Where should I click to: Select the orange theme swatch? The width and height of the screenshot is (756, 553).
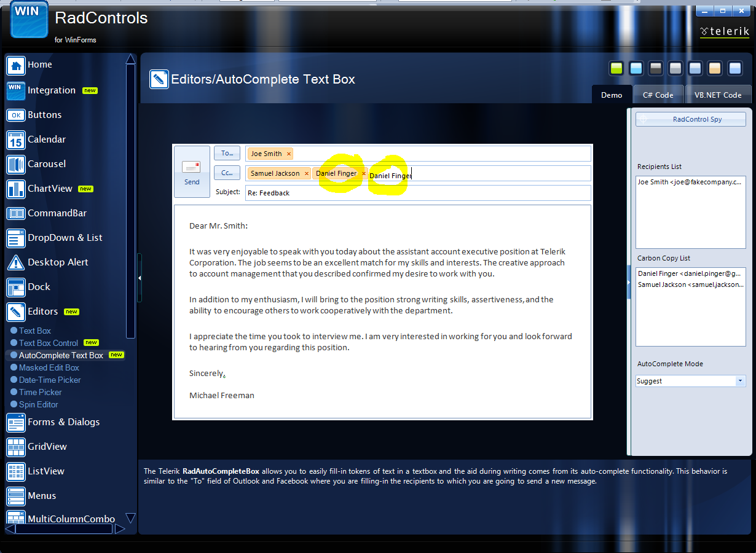click(714, 68)
